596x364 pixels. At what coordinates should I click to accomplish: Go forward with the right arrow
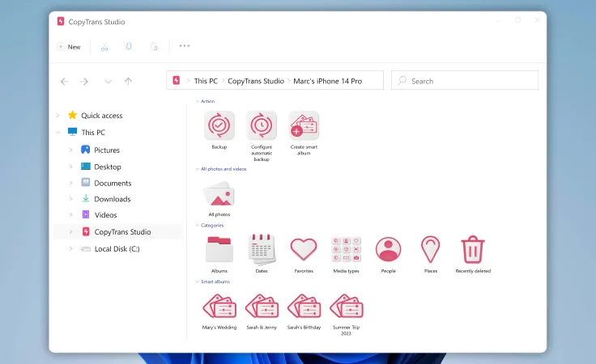pos(84,81)
